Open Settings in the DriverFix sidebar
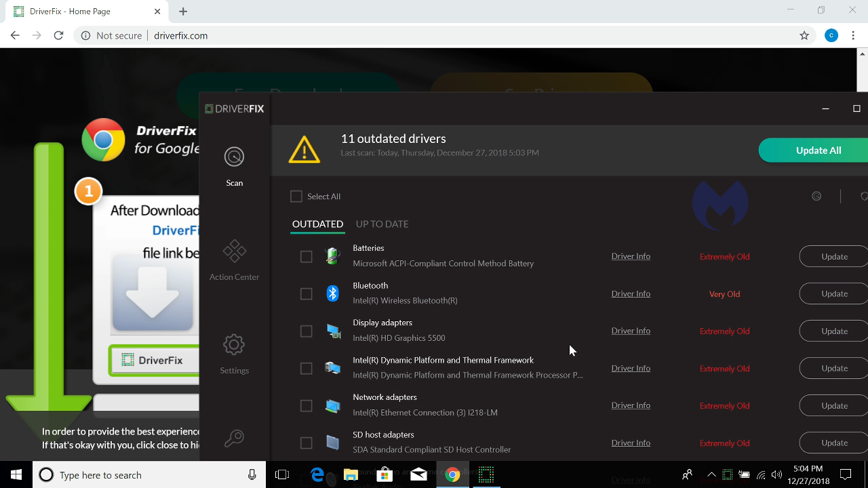The image size is (868, 488). (x=234, y=350)
